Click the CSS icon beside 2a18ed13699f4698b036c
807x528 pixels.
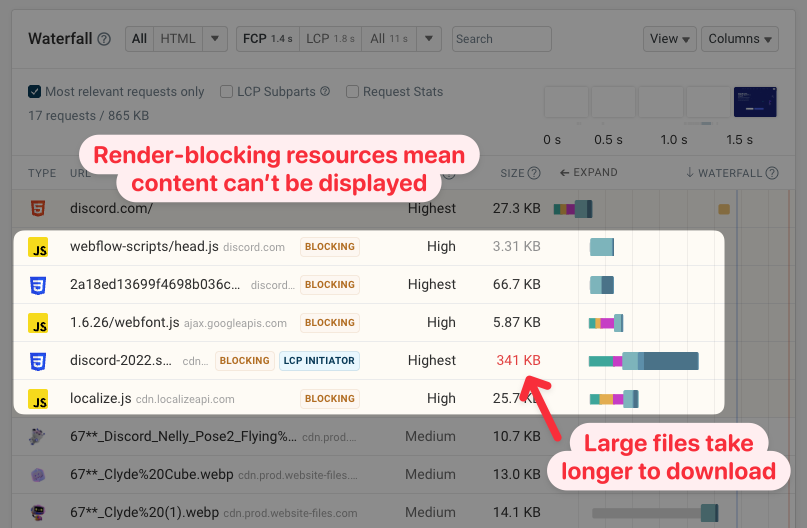click(38, 285)
